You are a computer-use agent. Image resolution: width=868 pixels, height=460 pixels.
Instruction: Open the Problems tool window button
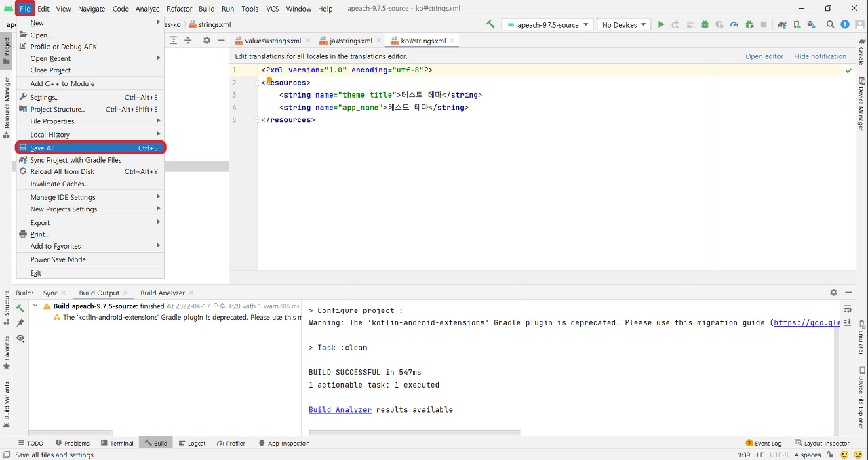pos(73,443)
